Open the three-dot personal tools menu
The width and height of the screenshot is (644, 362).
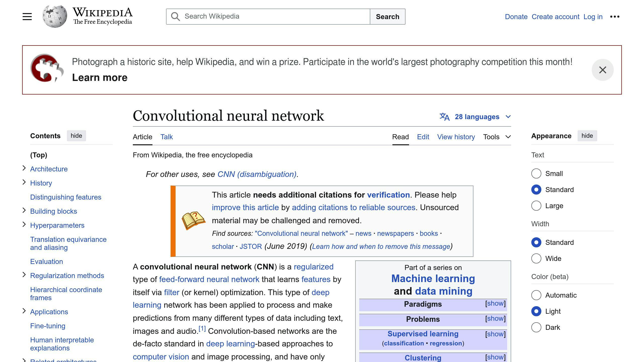coord(615,17)
